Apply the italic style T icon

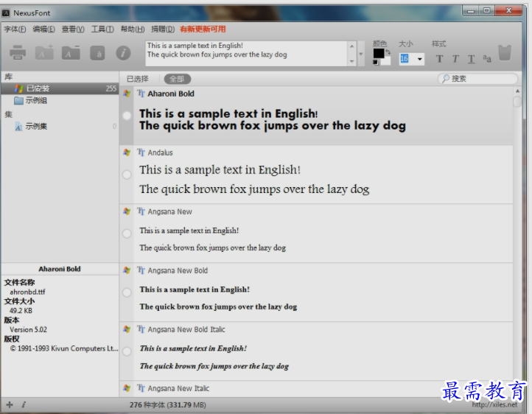[455, 59]
